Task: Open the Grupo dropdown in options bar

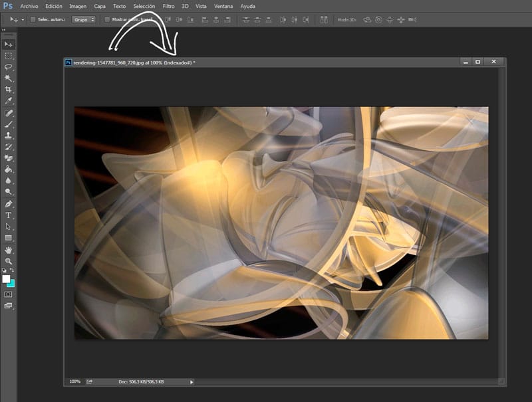Action: click(83, 19)
